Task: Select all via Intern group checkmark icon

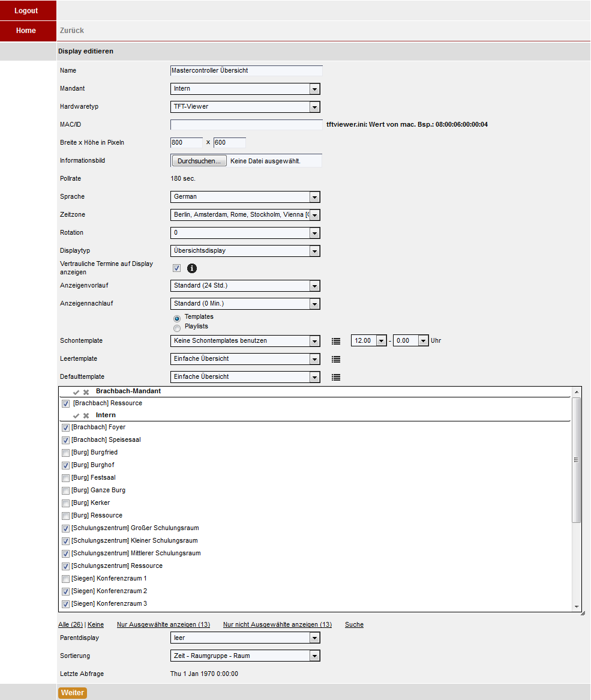Action: (76, 415)
